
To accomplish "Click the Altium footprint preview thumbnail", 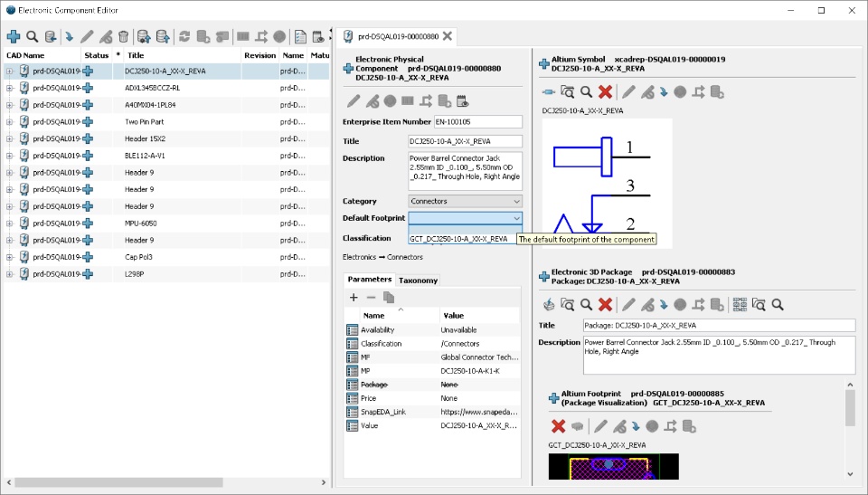I will (x=613, y=466).
